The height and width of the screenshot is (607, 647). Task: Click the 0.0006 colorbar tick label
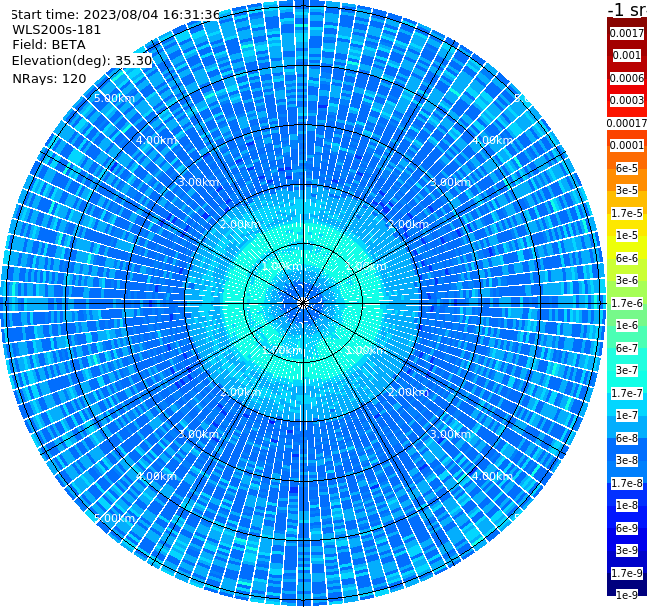click(627, 78)
